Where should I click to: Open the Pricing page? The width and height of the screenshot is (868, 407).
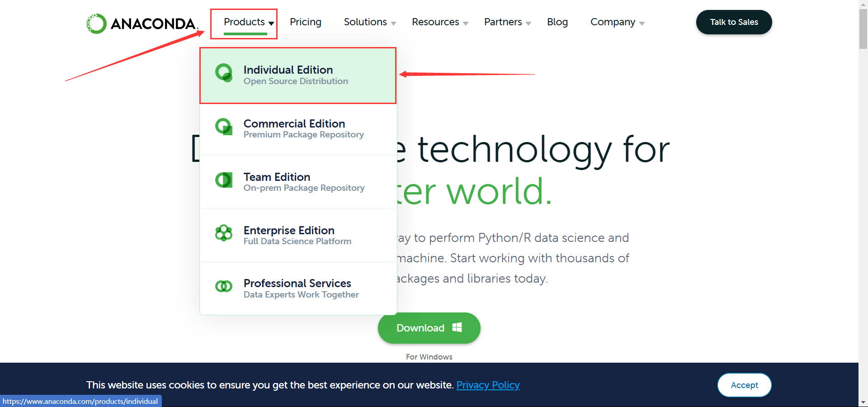click(x=306, y=22)
